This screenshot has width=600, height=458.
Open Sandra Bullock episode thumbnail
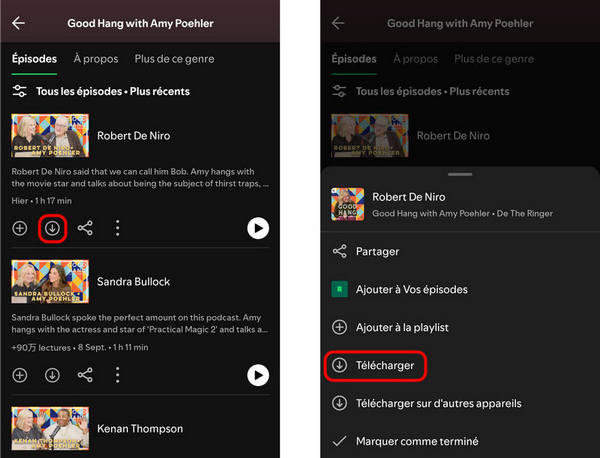pos(50,282)
